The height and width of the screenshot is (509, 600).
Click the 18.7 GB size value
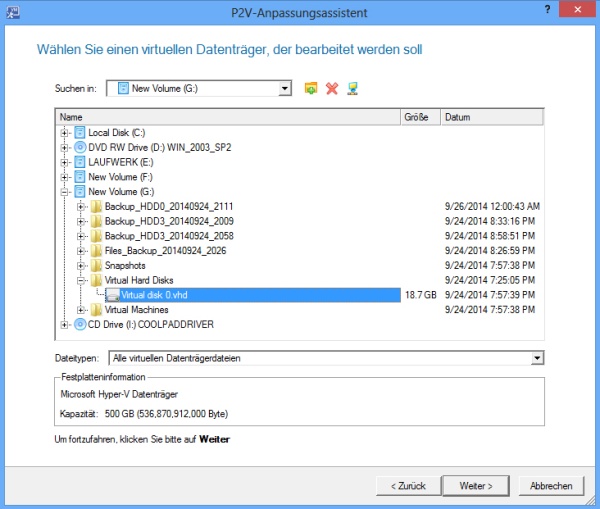pyautogui.click(x=421, y=295)
